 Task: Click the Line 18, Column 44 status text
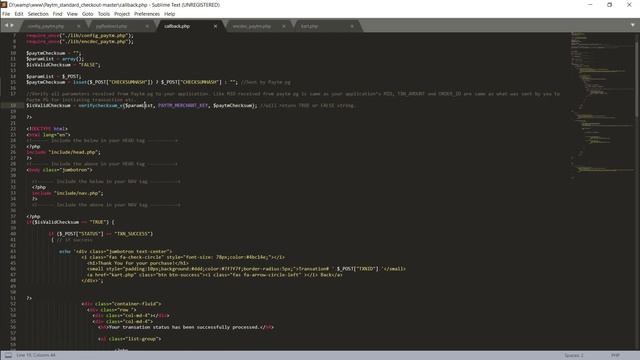[x=36, y=356]
